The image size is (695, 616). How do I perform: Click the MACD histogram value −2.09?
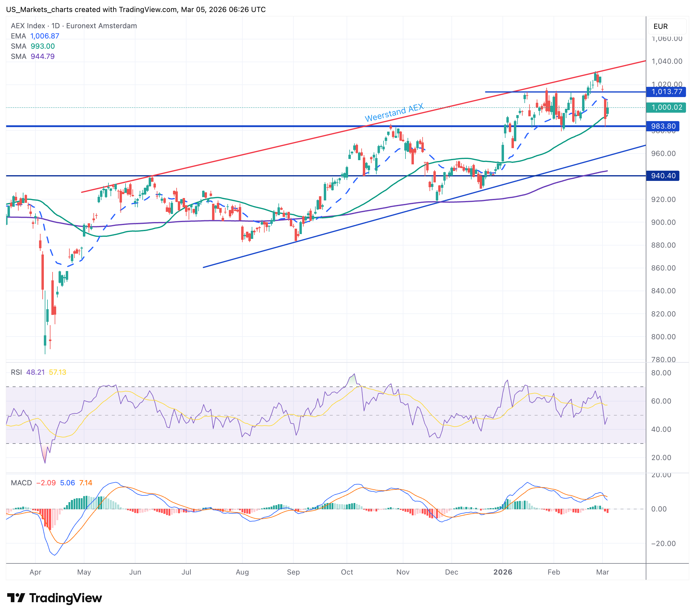tap(46, 483)
